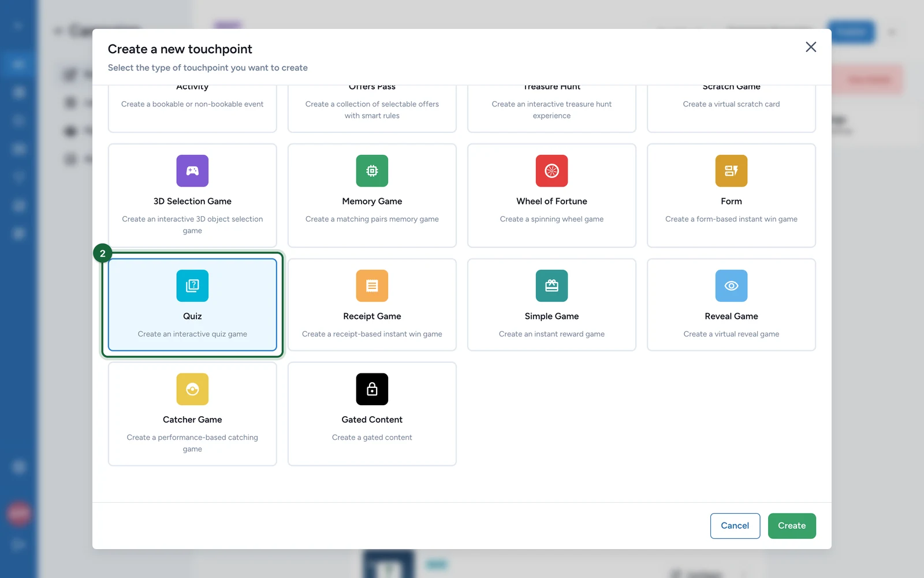Select the 3D Selection Game gamepad icon
Viewport: 924px width, 578px height.
coord(192,171)
